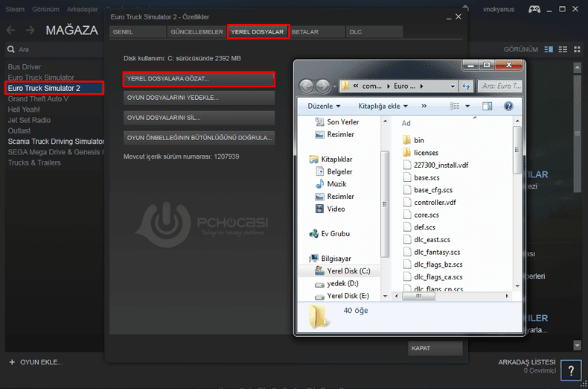Switch to the GÜNCELLEMELER tab
This screenshot has height=389, width=588.
(x=196, y=32)
